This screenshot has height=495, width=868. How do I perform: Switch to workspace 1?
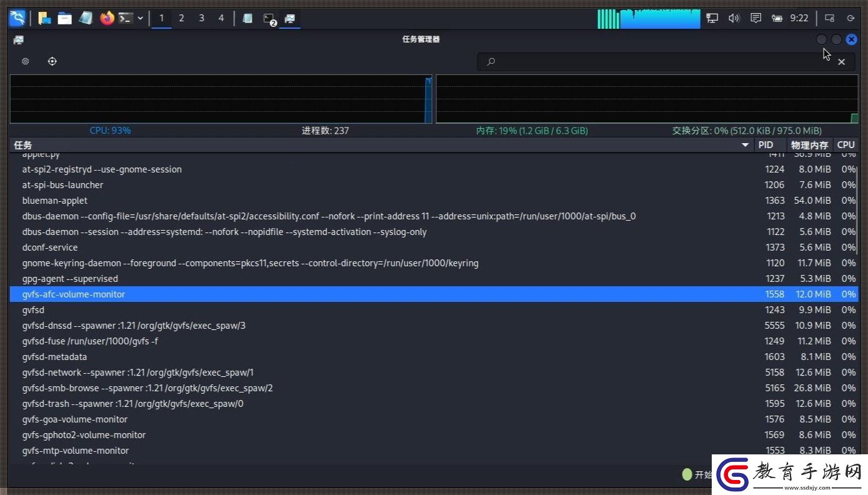pyautogui.click(x=161, y=18)
